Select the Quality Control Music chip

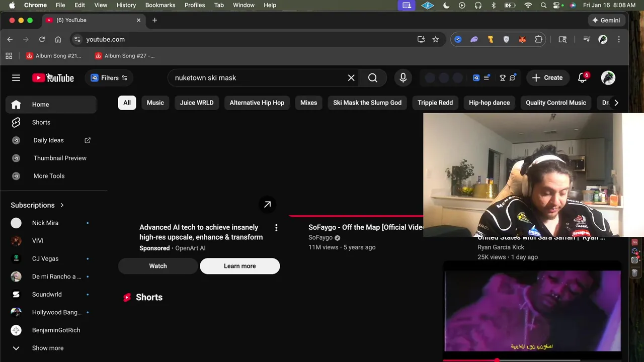point(556,103)
